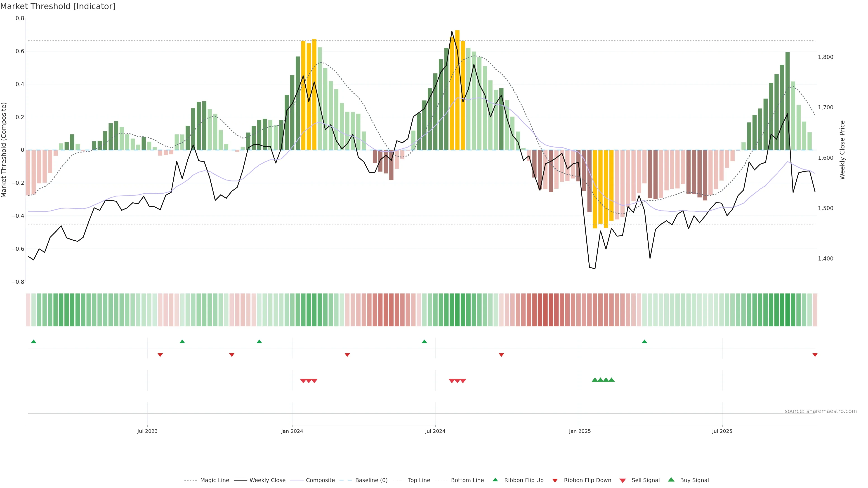The width and height of the screenshot is (868, 488).
Task: Click the Weekly Close legend line icon
Action: point(240,480)
